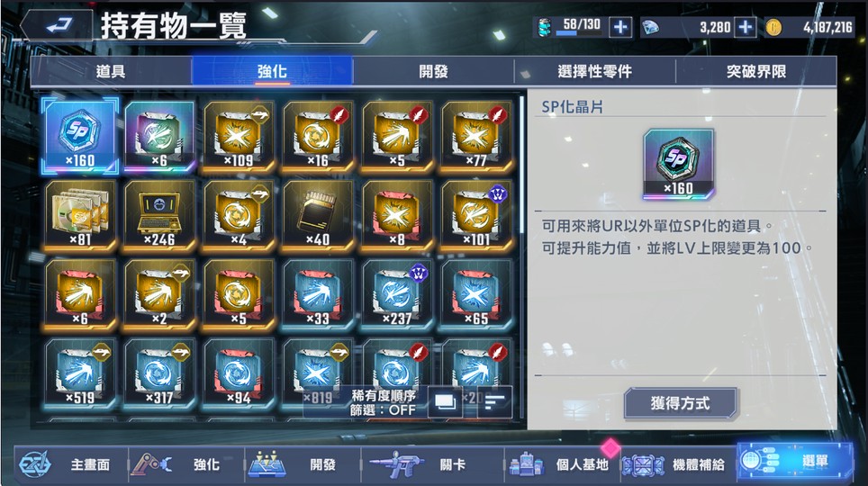Open the 選擇性零件 tab

pos(595,71)
